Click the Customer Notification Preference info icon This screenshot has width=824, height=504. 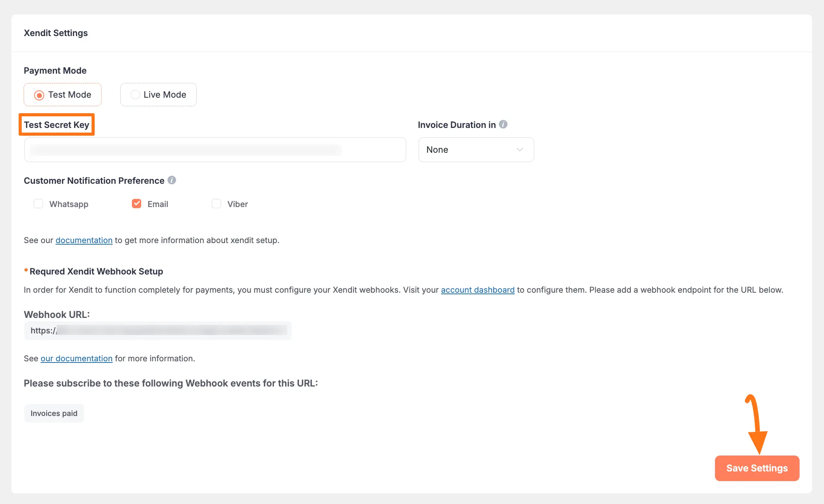172,180
